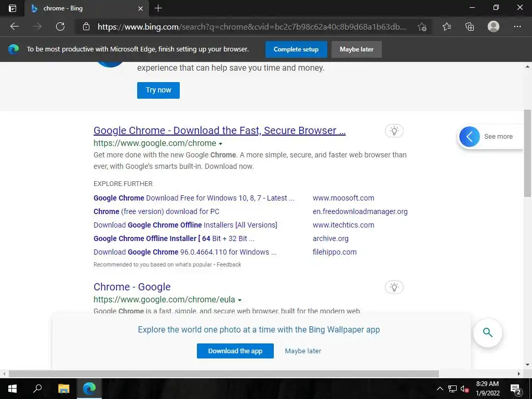This screenshot has width=532, height=399.
Task: Click the address bar URL field
Action: coord(251,27)
